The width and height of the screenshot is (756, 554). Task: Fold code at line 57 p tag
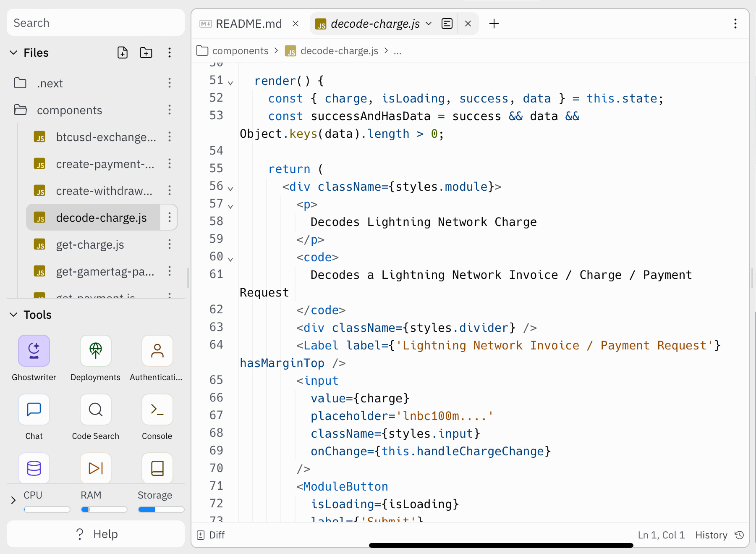pos(230,206)
